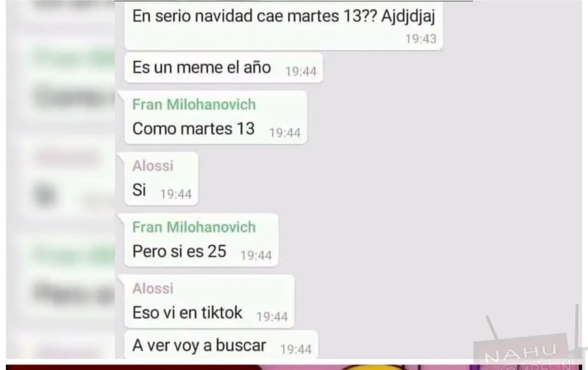Open Alossi name above 'Eso vi en tiktok'

point(153,288)
